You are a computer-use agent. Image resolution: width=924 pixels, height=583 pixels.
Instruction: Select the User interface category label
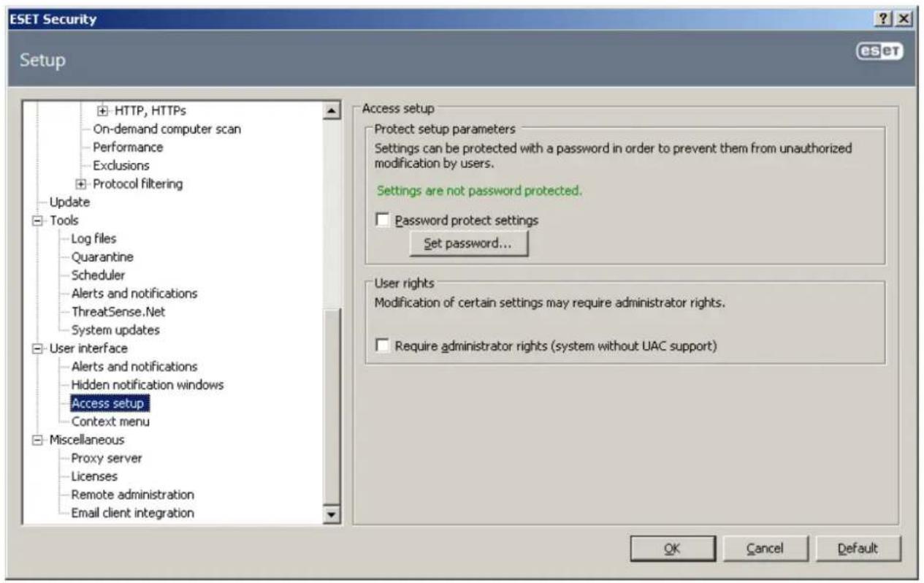click(88, 348)
